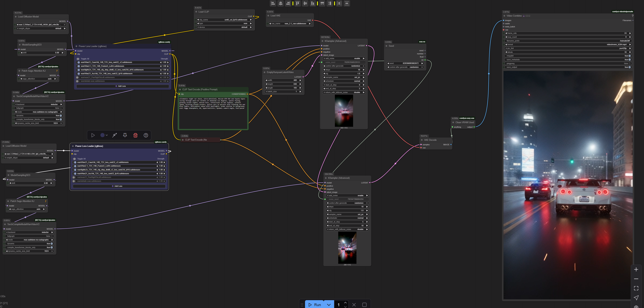Click the distribute vertically icon
644x308 pixels.
pyautogui.click(x=347, y=3)
